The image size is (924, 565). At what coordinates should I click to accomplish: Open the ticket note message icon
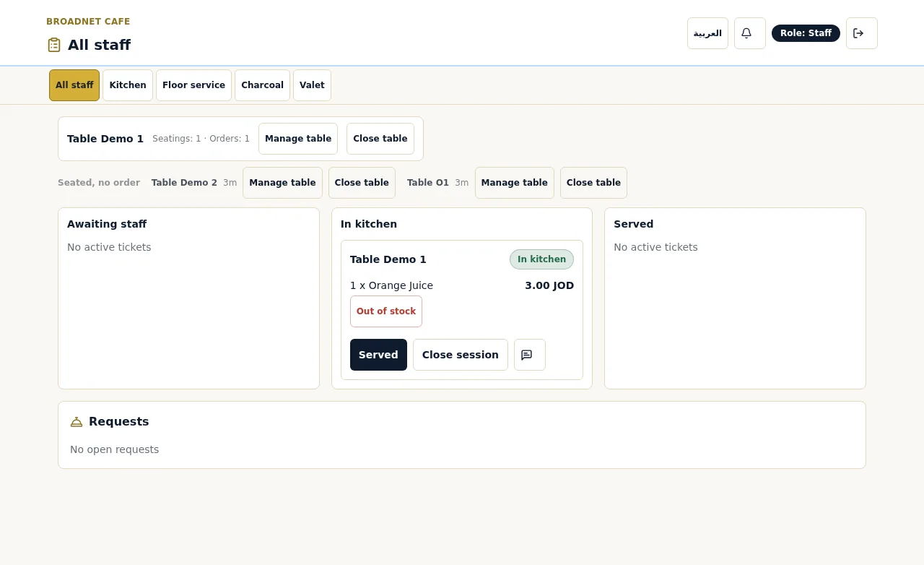pos(529,355)
